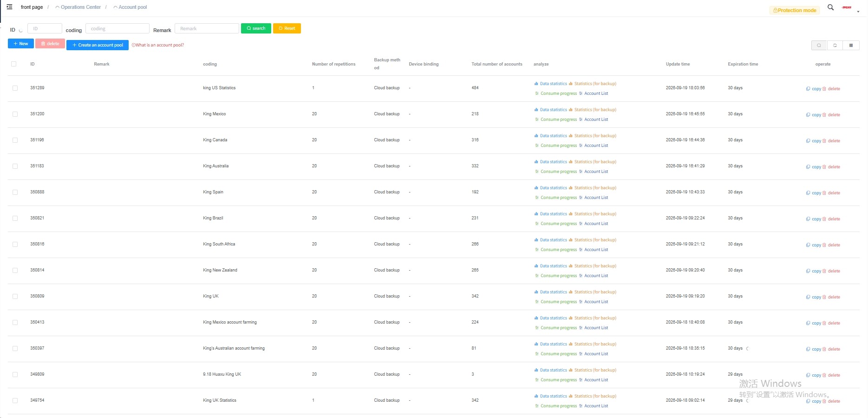
Task: Reset the filter fields
Action: tap(287, 28)
